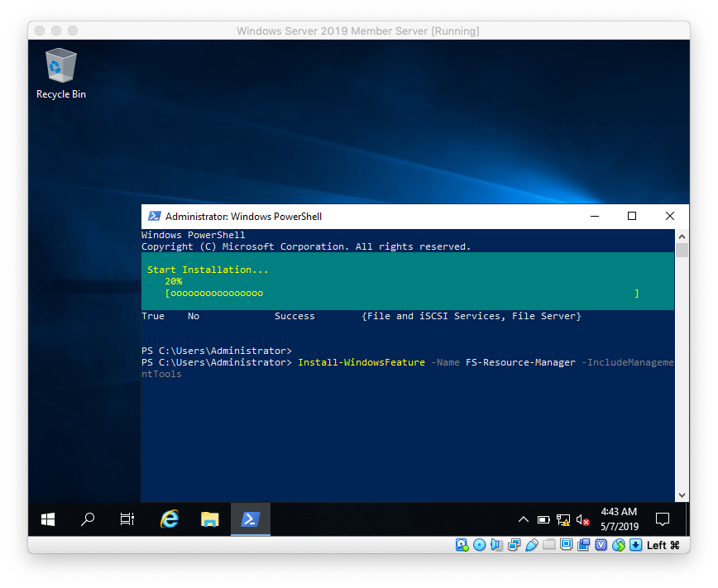Image resolution: width=718 pixels, height=588 pixels.
Task: Open the Windows Start menu
Action: click(x=48, y=519)
